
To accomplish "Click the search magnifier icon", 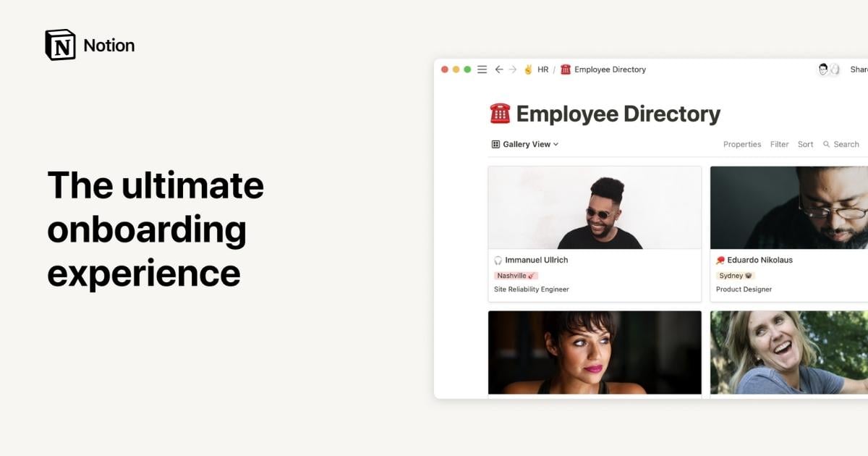I will coord(827,144).
